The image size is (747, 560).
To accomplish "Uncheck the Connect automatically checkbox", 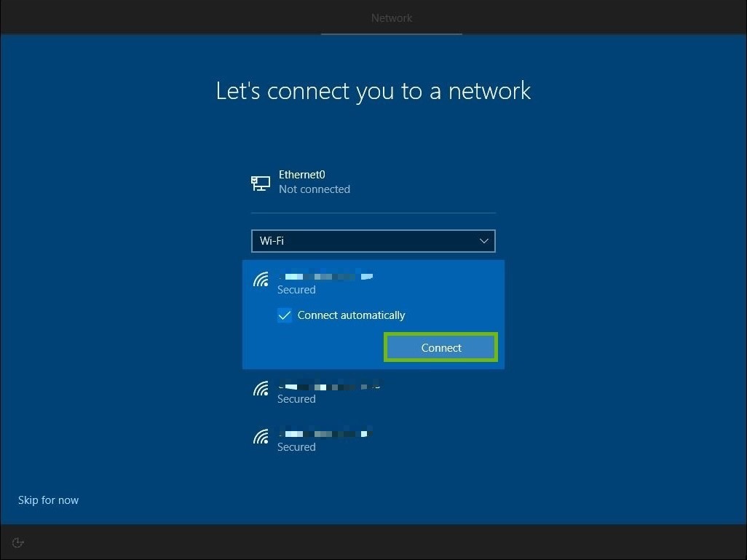I will [285, 315].
